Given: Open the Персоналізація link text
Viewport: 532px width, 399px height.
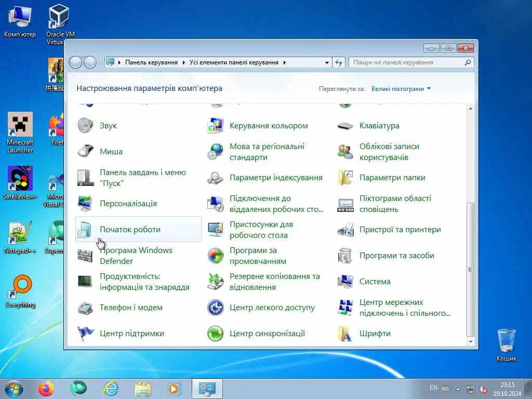Looking at the screenshot, I should [128, 204].
